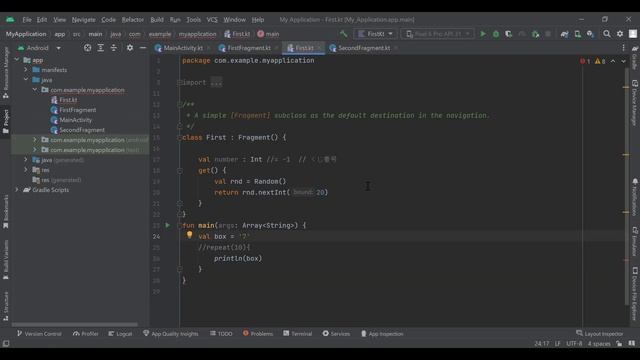
Task: Click Project panel horizontal scrollbar
Action: tap(75, 325)
